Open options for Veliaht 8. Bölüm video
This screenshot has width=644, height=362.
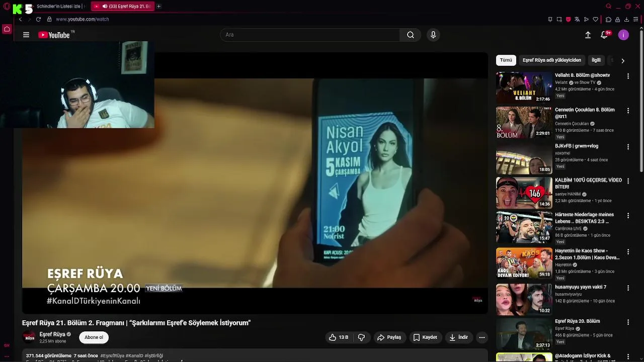(628, 76)
